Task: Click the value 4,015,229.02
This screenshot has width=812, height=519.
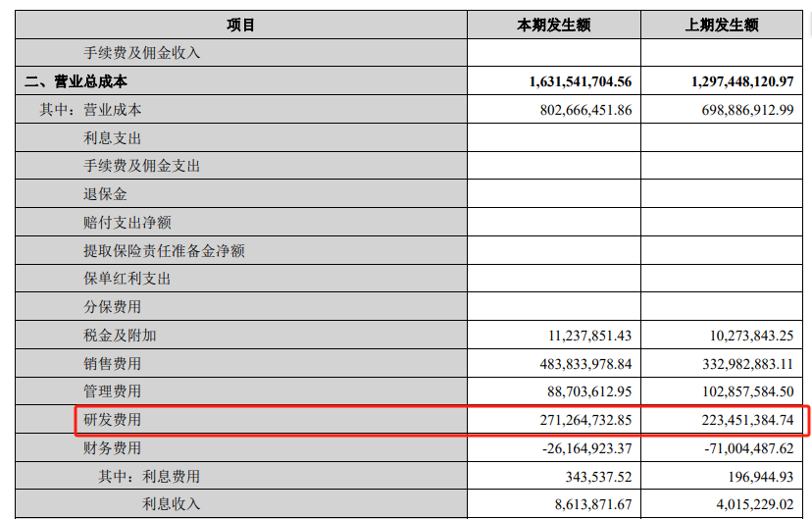Action: tap(755, 504)
